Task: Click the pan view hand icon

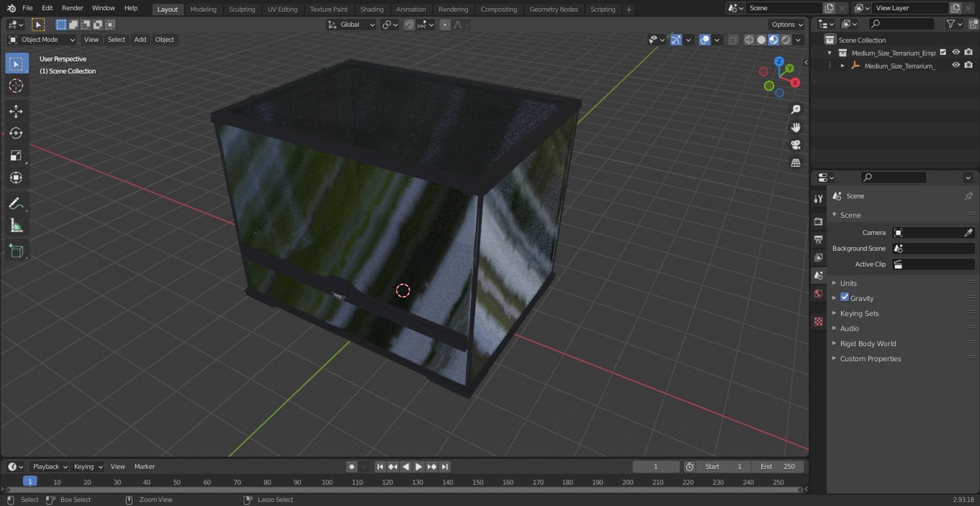Action: click(795, 127)
